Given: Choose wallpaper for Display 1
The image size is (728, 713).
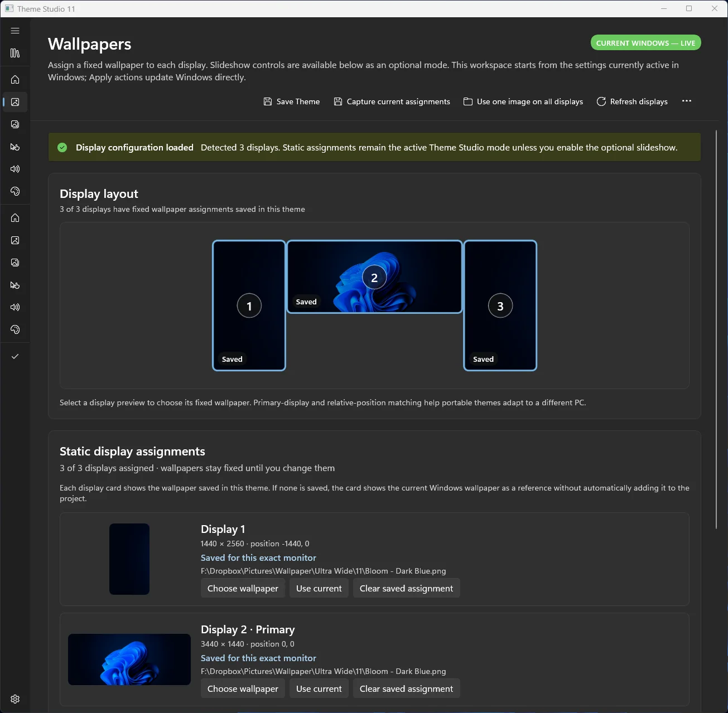Looking at the screenshot, I should coord(243,588).
